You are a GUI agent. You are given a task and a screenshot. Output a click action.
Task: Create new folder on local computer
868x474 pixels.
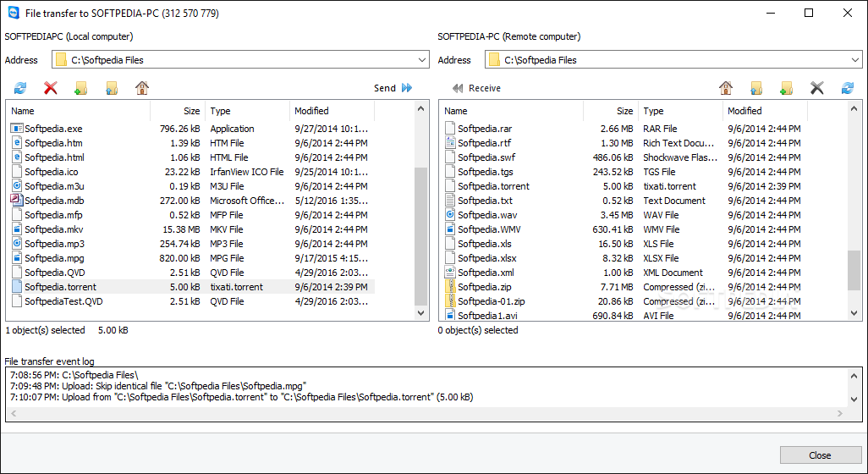click(81, 87)
